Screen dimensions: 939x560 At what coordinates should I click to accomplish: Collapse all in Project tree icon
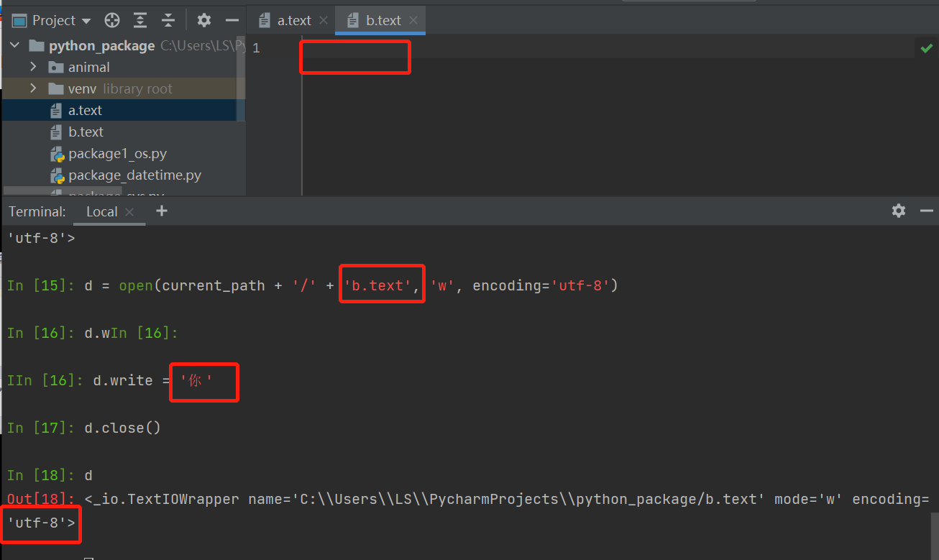[x=168, y=20]
